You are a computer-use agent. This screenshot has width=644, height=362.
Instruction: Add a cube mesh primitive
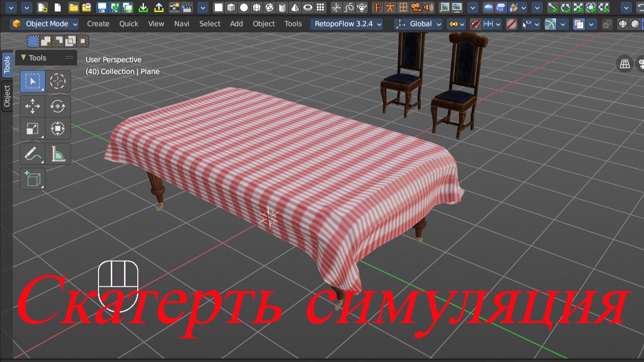tap(231, 8)
